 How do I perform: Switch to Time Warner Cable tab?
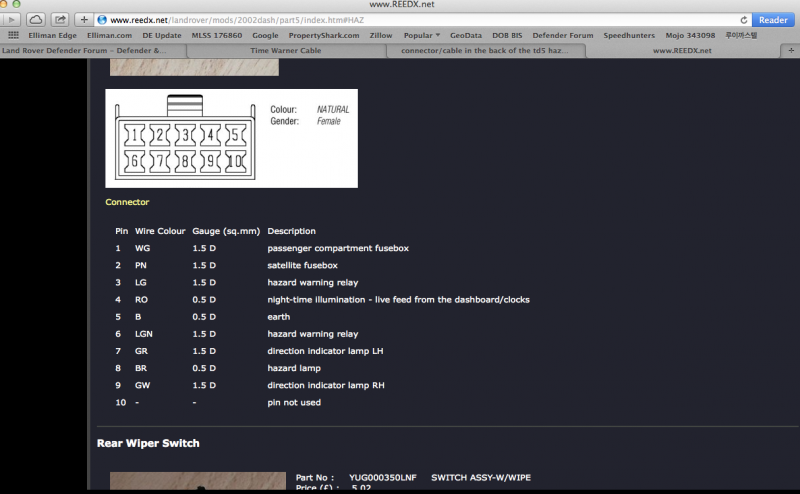coord(286,51)
